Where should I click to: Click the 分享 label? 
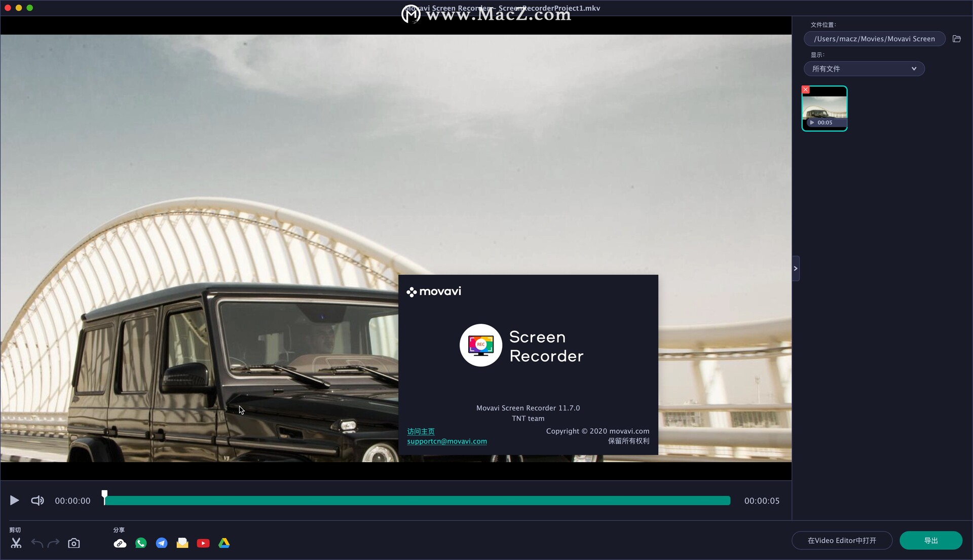pos(119,530)
